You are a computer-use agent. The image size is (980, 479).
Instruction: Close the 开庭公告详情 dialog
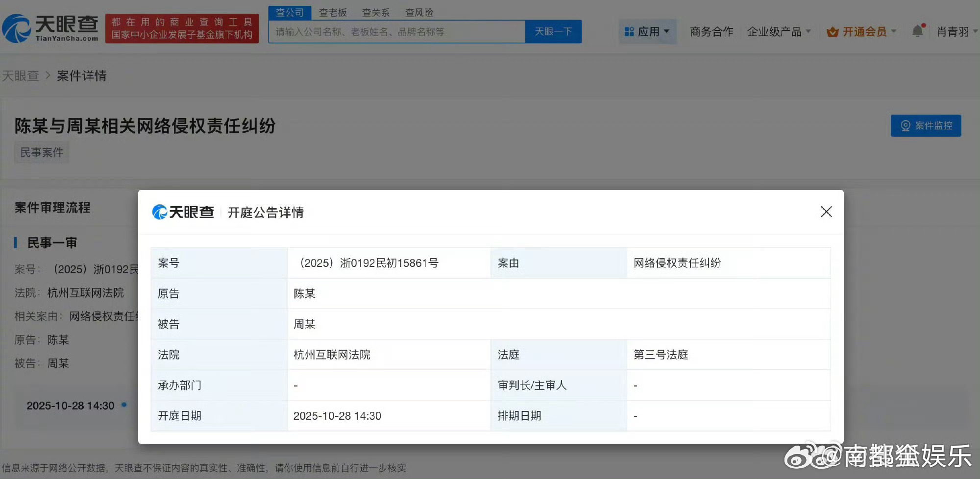pyautogui.click(x=826, y=212)
